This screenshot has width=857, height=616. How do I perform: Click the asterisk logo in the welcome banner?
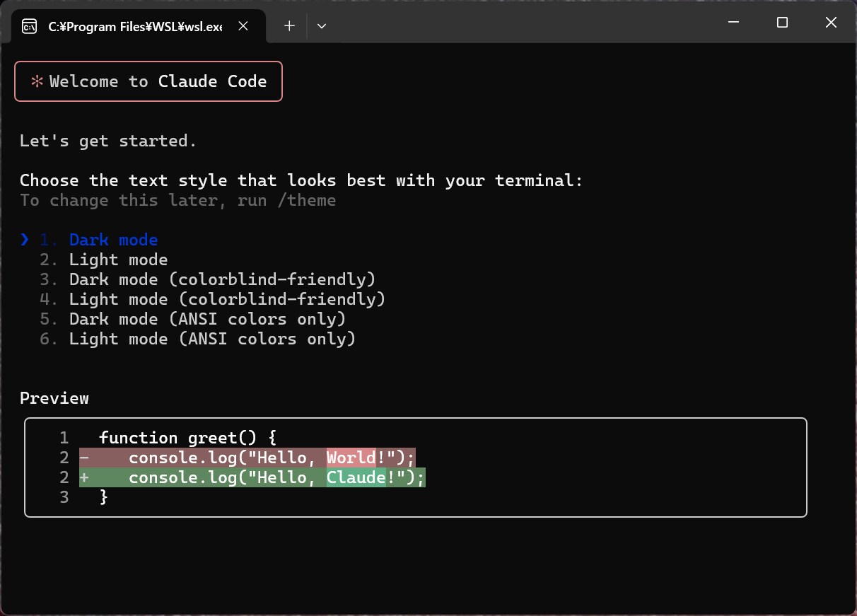pos(37,81)
